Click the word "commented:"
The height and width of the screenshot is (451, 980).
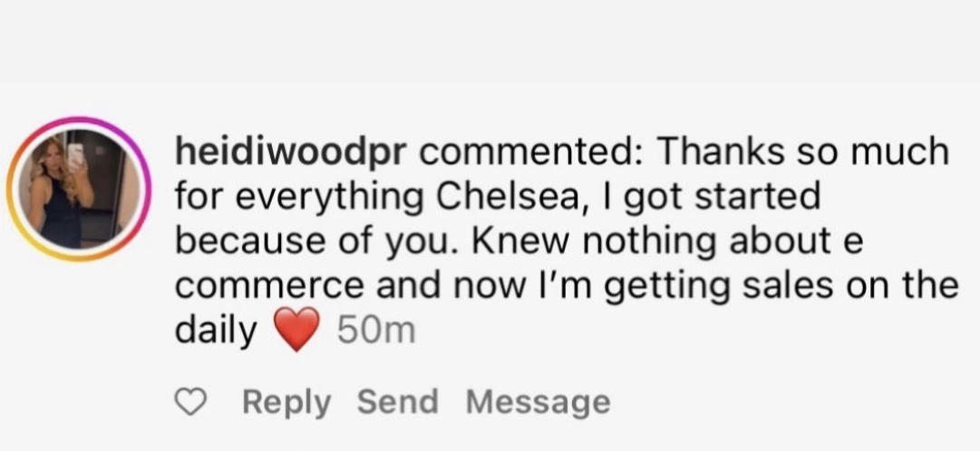pyautogui.click(x=530, y=152)
